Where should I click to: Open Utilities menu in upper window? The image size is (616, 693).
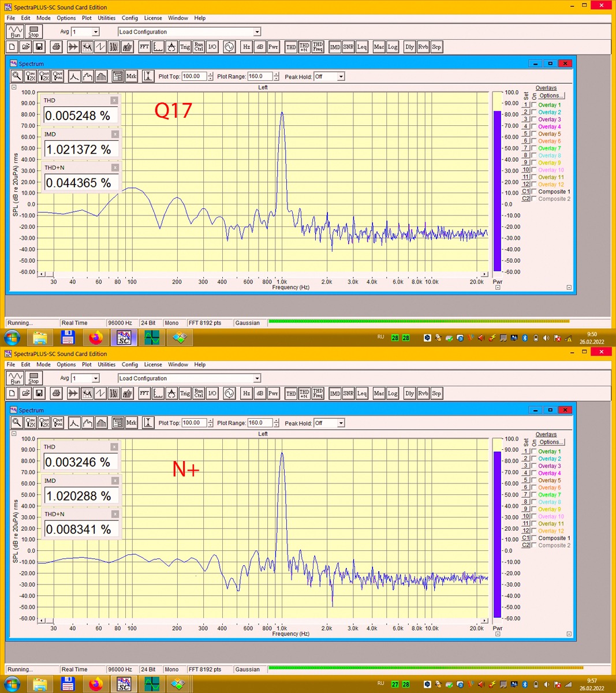107,18
